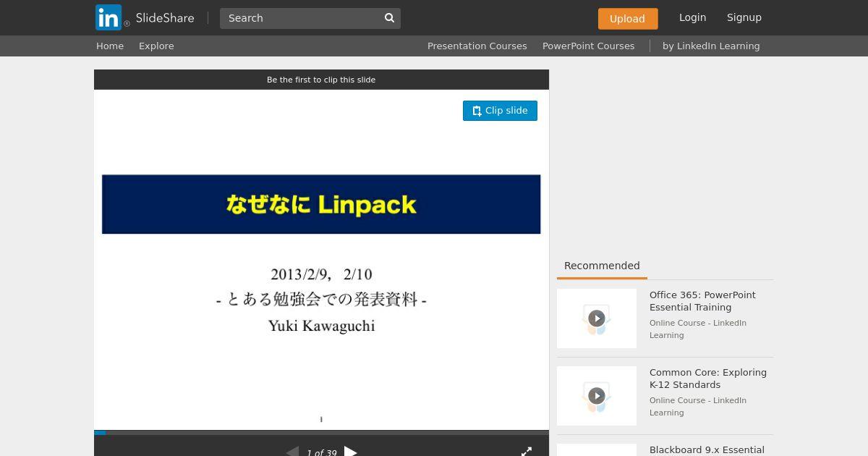Click Be the first to clip this slide
Image resolution: width=868 pixels, height=456 pixels.
point(321,80)
